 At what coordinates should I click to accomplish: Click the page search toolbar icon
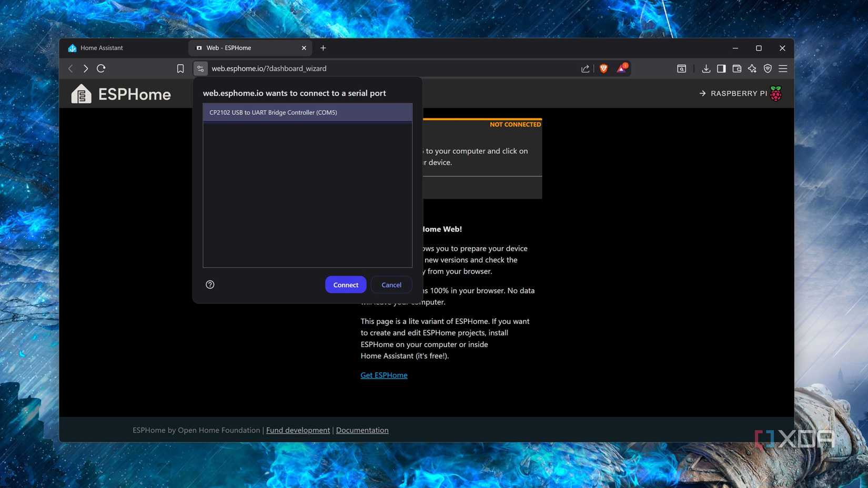coord(681,68)
